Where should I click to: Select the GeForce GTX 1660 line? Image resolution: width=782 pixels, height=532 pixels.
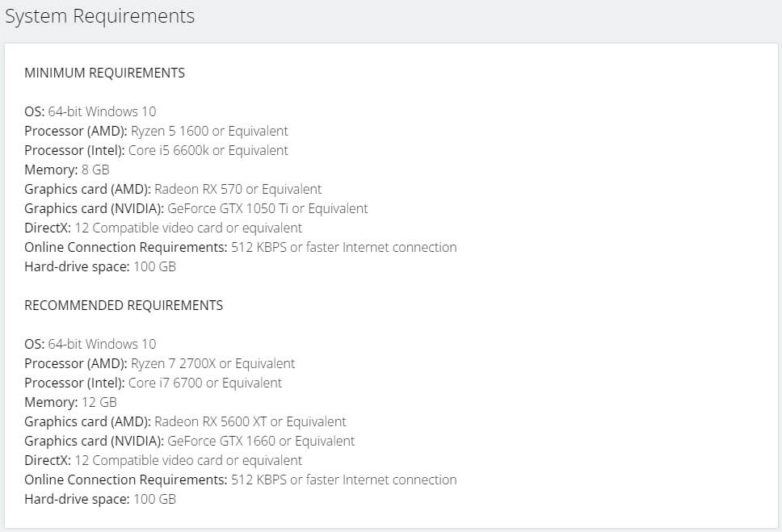coord(189,441)
